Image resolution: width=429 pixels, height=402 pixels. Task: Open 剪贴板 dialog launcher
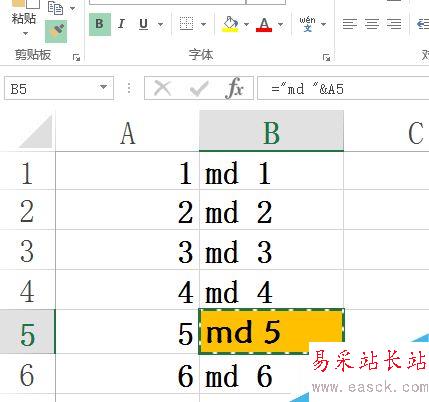pos(76,58)
